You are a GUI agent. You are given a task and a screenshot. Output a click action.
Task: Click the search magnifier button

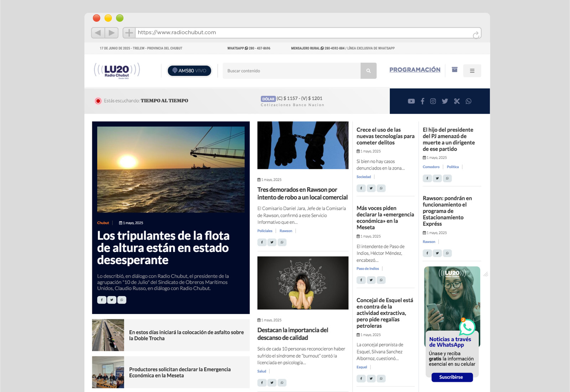[368, 71]
